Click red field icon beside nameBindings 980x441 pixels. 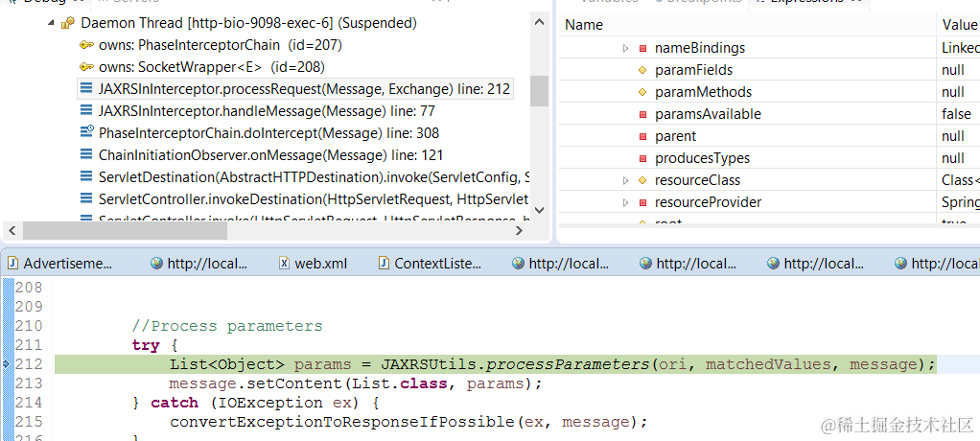[x=642, y=48]
